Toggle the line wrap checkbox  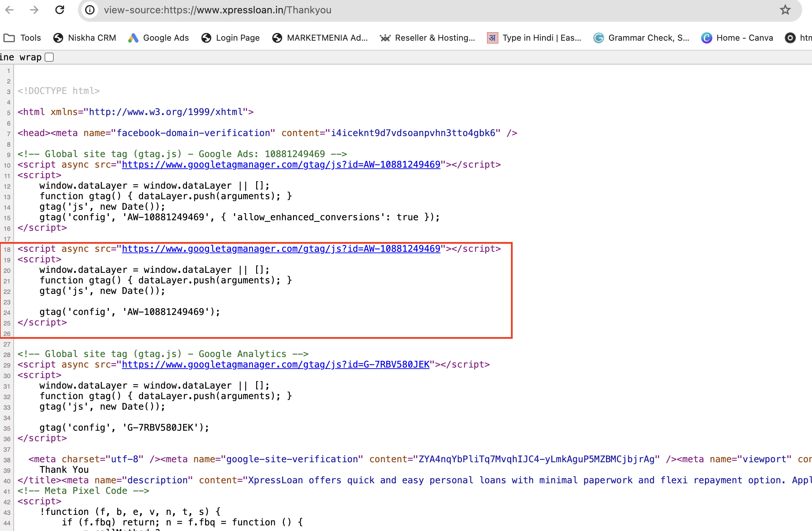[x=49, y=57]
